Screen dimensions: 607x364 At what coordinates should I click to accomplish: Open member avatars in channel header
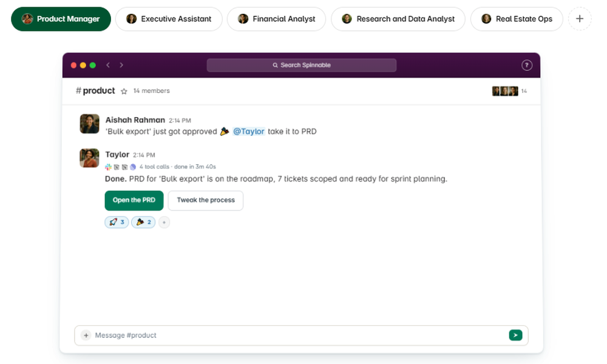click(505, 91)
